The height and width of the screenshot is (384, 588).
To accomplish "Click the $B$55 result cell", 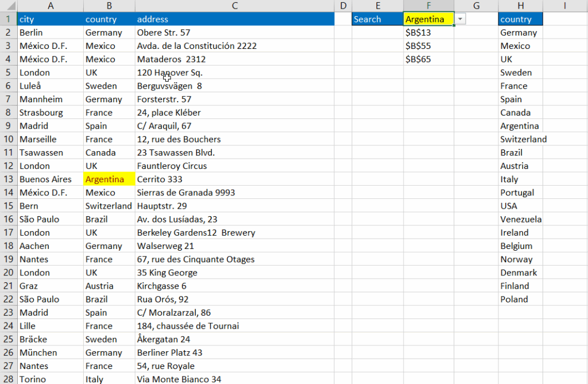I will point(428,46).
